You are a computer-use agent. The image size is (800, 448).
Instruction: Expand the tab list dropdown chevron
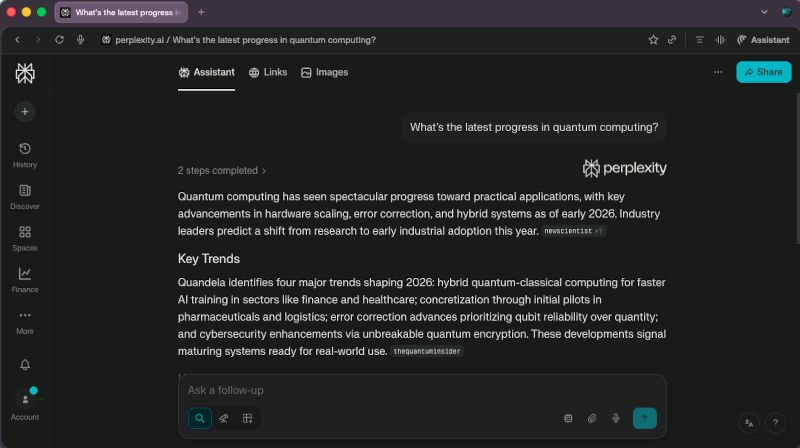click(764, 12)
